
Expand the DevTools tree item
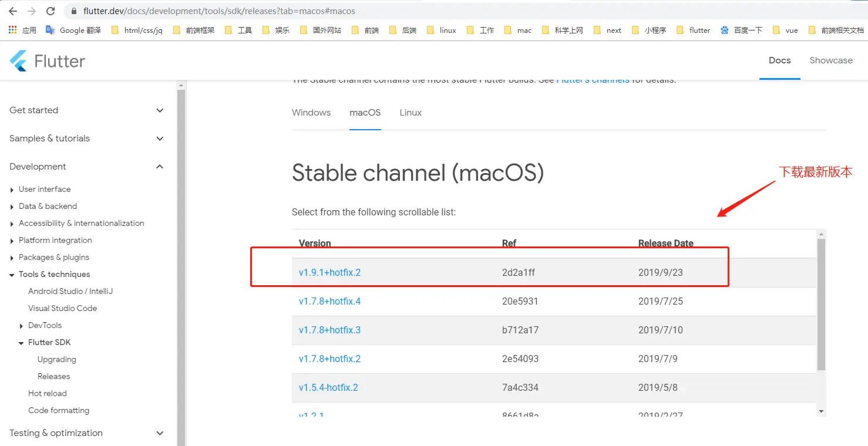pos(22,326)
